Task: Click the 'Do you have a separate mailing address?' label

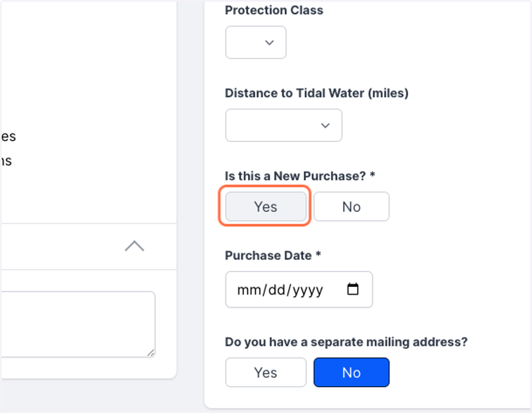Action: click(x=347, y=342)
